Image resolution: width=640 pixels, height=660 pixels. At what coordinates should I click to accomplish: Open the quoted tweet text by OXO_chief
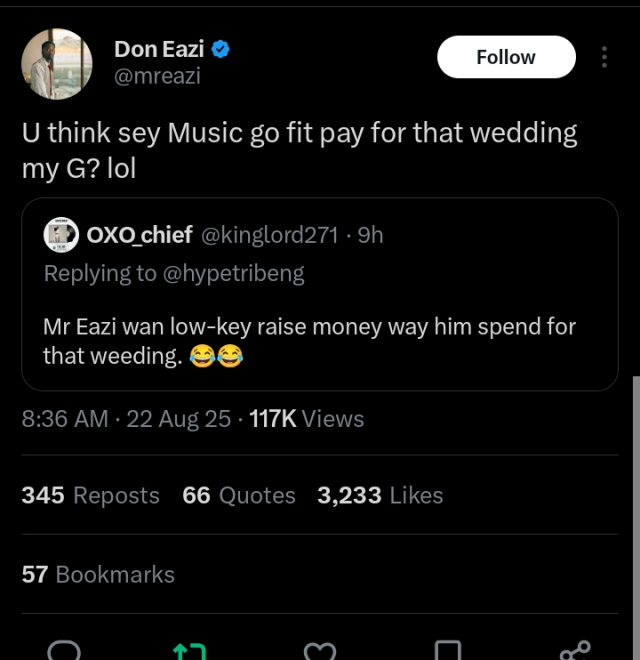click(x=309, y=341)
